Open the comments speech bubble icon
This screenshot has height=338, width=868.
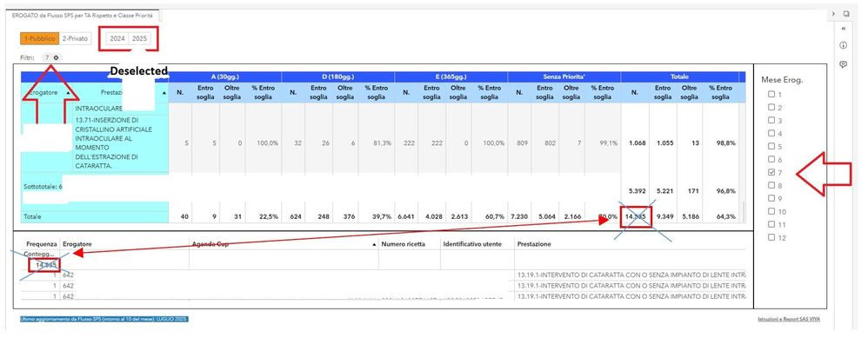(x=844, y=64)
